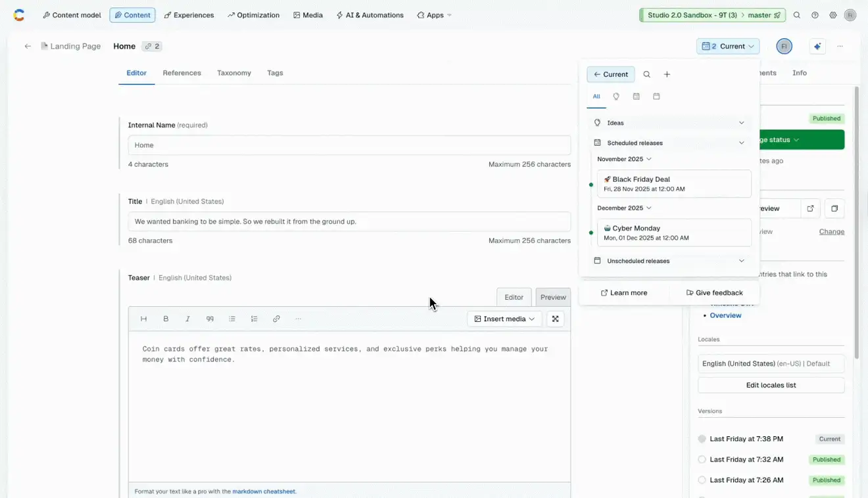Go back using the Current button
Viewport: 868px width, 498px height.
coord(611,74)
